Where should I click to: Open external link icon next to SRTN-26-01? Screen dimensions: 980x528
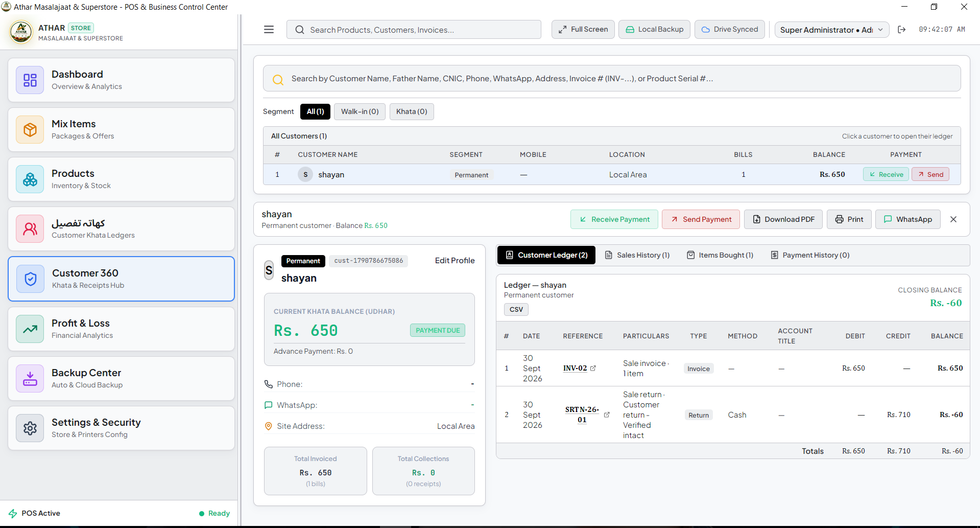coord(607,415)
